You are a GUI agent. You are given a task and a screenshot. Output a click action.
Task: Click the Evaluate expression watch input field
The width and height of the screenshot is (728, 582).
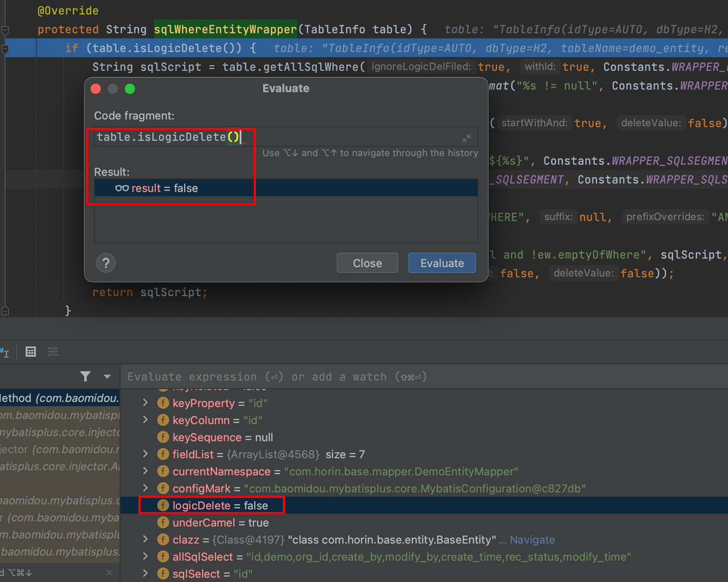[424, 377]
